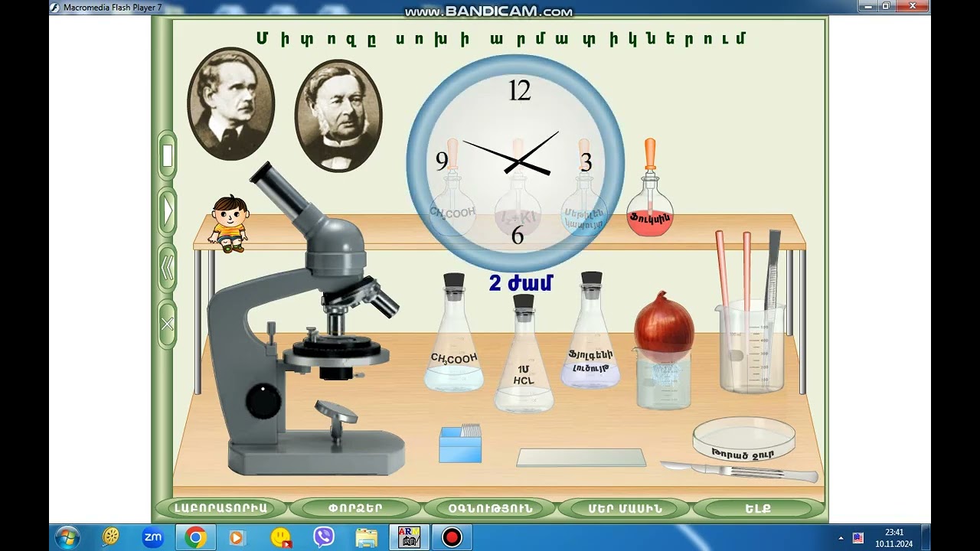Open the Windows Start menu
980x551 pixels.
67,537
